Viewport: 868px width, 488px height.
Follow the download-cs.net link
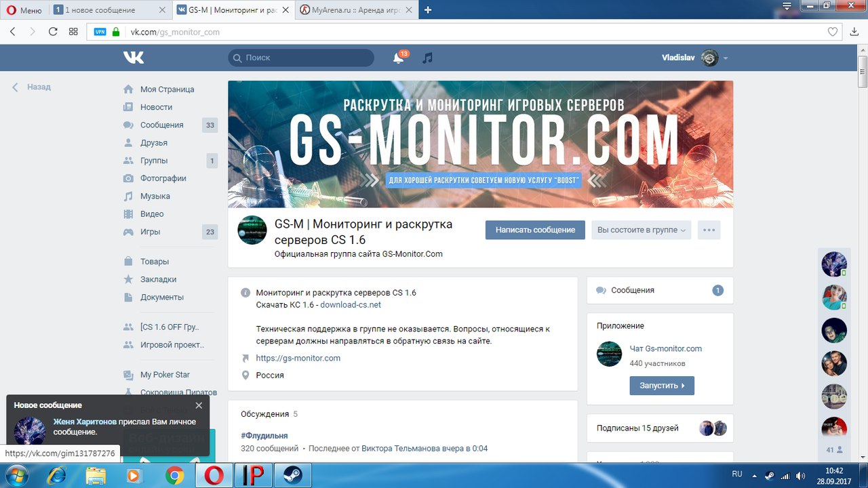click(x=351, y=305)
